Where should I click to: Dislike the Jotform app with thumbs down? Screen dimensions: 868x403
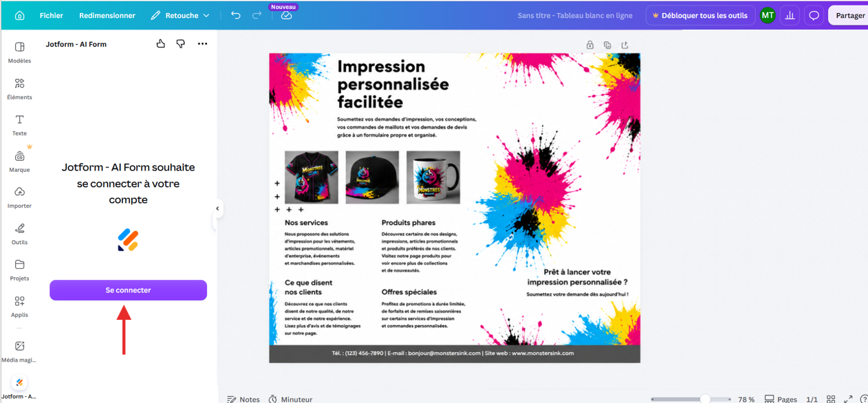180,44
